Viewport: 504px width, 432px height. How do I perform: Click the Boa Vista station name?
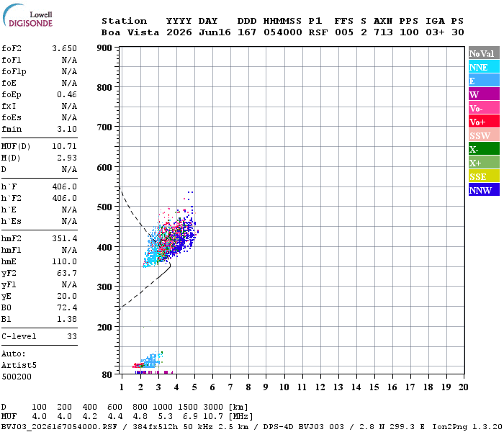tap(130, 32)
